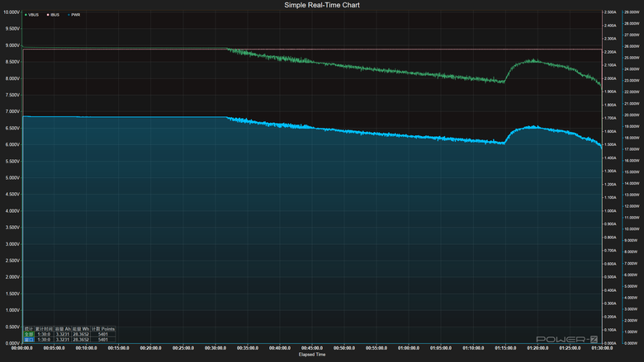
Task: Select the blue 窗口 row label in stats table
Action: point(29,340)
